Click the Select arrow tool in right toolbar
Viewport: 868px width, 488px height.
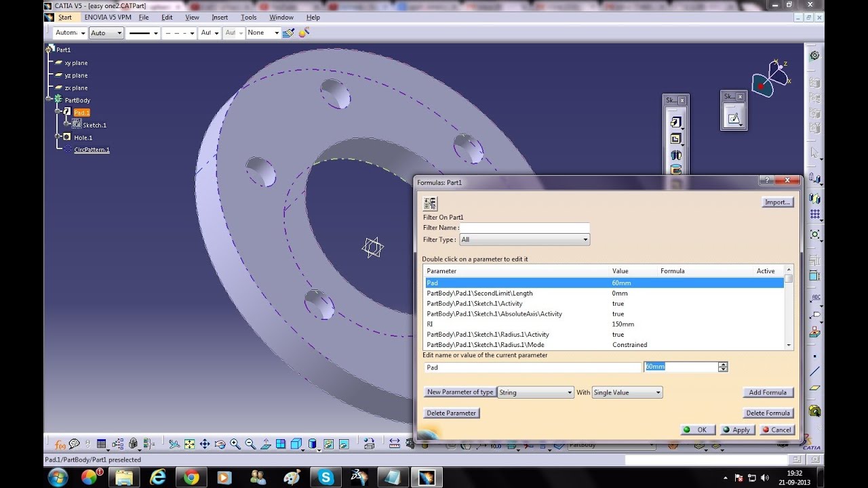[x=814, y=153]
